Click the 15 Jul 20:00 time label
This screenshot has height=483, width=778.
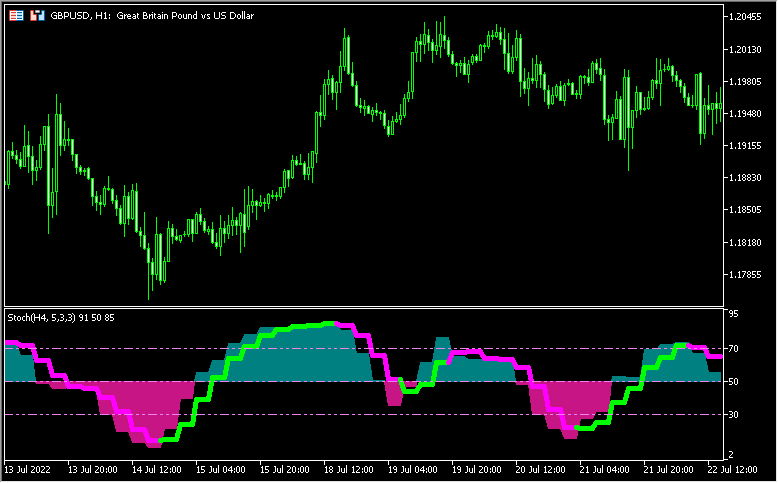285,470
